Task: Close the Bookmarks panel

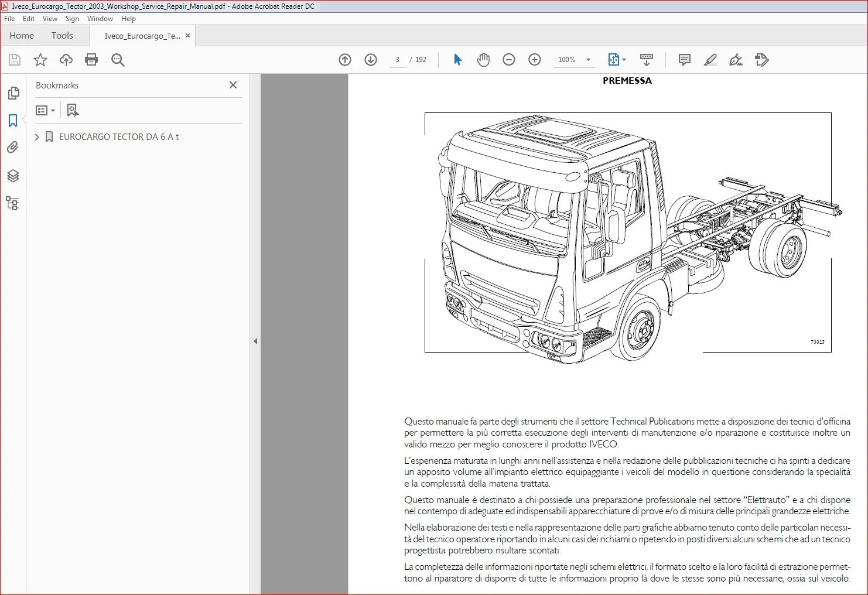Action: [233, 85]
